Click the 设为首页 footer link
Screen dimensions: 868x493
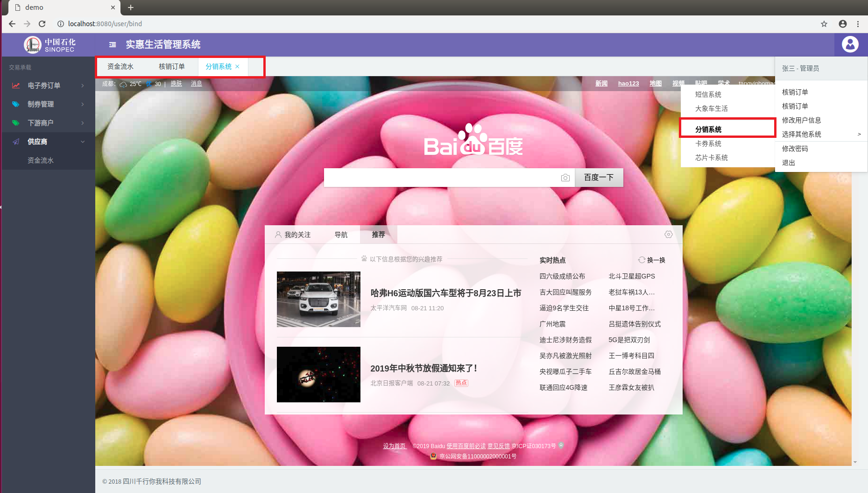point(395,446)
